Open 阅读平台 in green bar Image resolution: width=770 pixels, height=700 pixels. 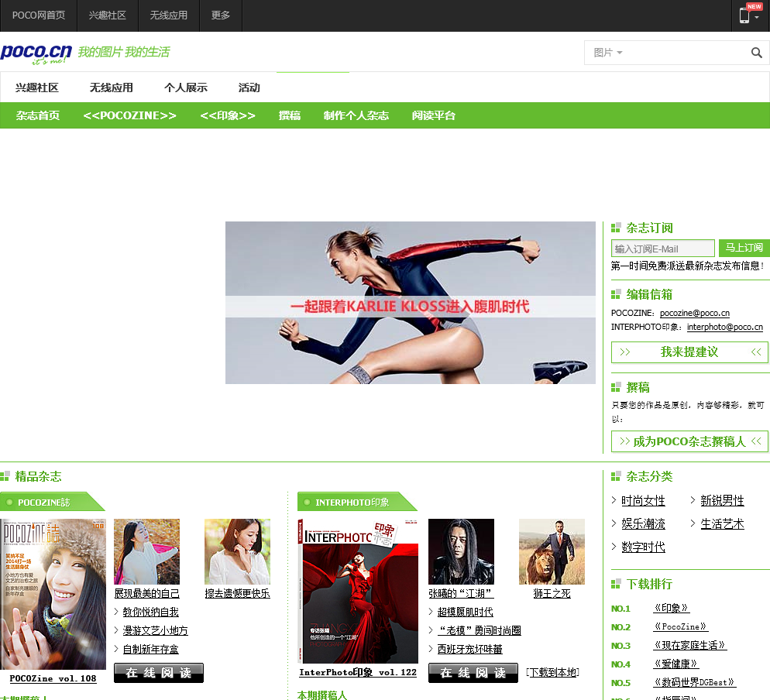coord(434,115)
